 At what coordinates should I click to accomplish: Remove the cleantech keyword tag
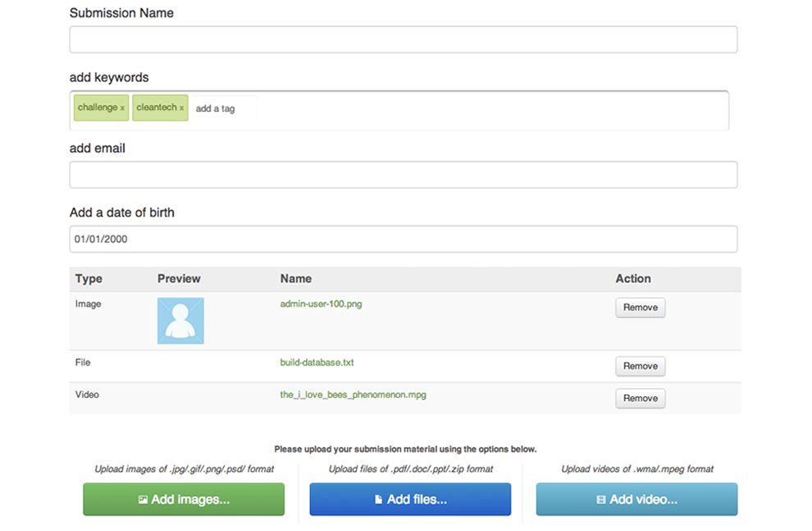pos(182,108)
